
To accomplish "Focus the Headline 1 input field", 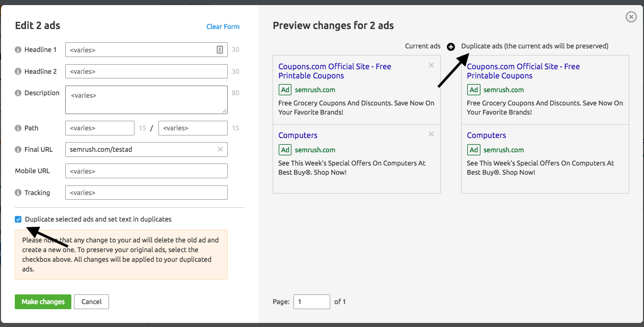I will pos(146,50).
